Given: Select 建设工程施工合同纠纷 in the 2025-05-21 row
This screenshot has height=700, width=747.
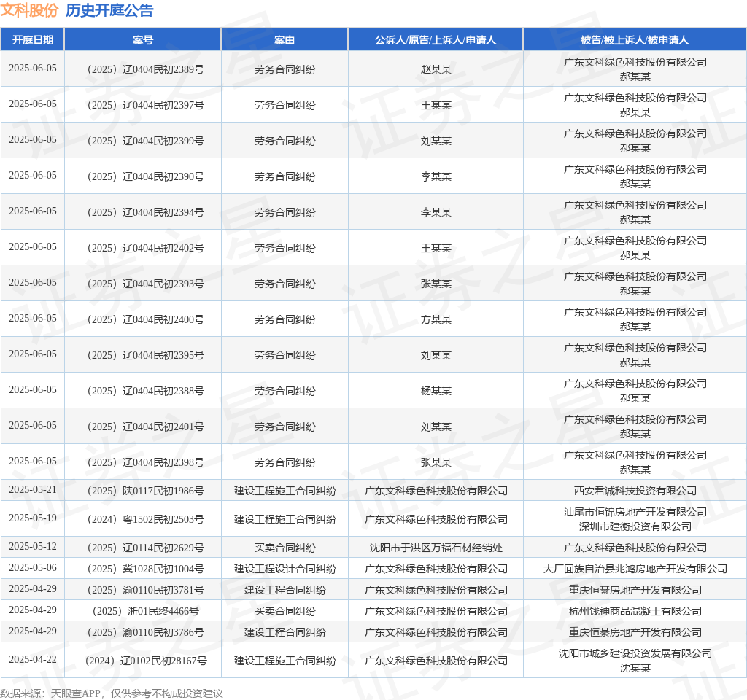Looking at the screenshot, I should pyautogui.click(x=285, y=491).
